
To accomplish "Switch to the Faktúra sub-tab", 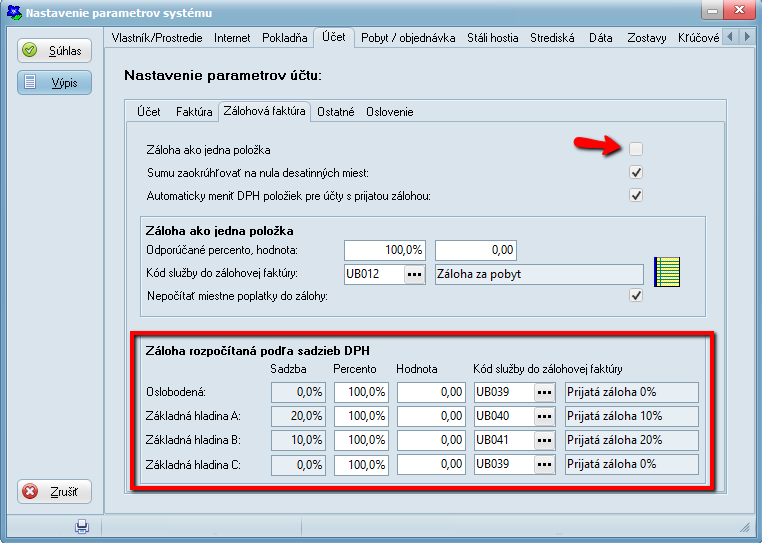I will pos(193,112).
